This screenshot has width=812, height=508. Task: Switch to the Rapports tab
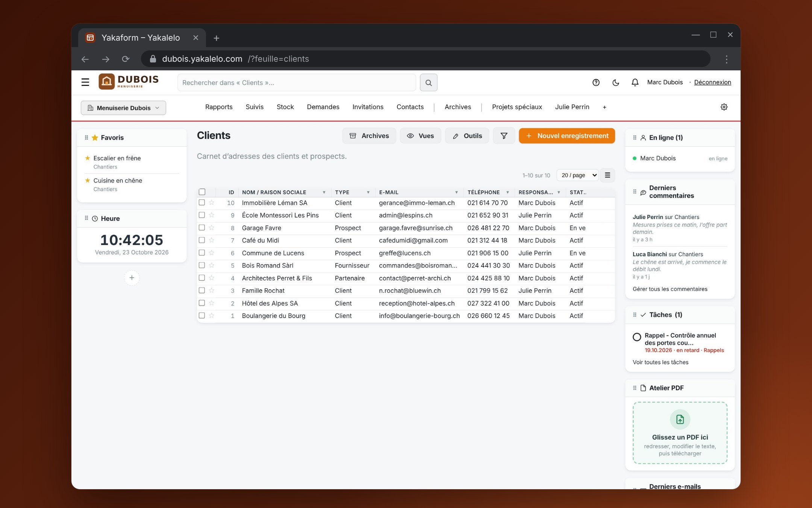pyautogui.click(x=219, y=107)
